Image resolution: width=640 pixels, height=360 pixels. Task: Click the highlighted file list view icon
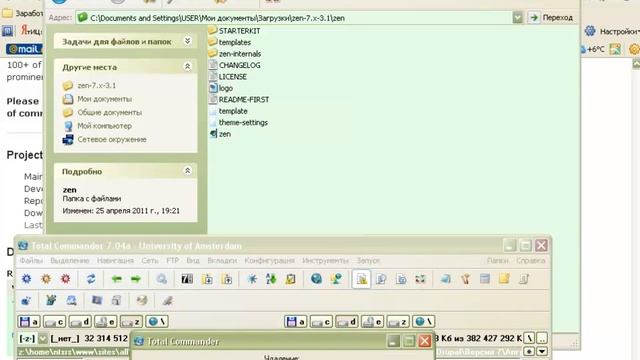[x=362, y=279]
